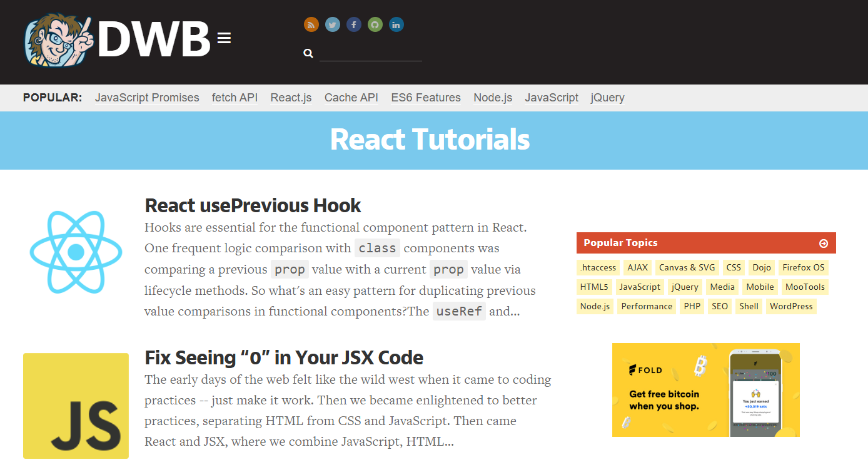Select the Shell topic tag
The width and height of the screenshot is (868, 467).
[749, 306]
